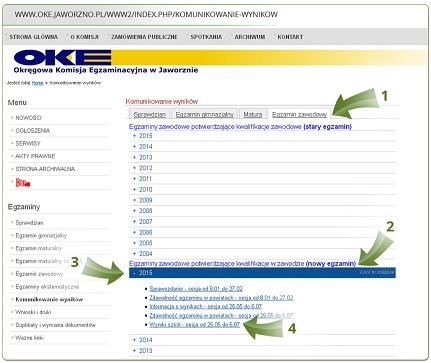Viewport: 431px width, 363px height.
Task: Open the red BIP icon in Menu
Action: [23, 182]
